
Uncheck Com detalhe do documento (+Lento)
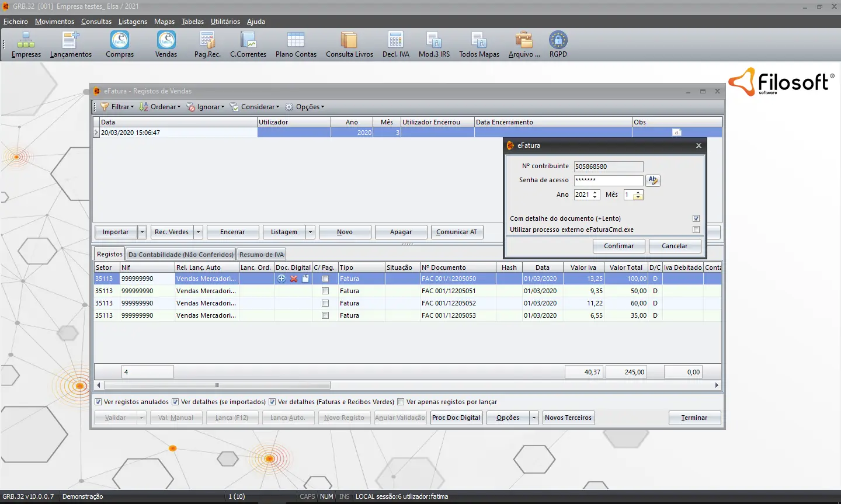[696, 218]
